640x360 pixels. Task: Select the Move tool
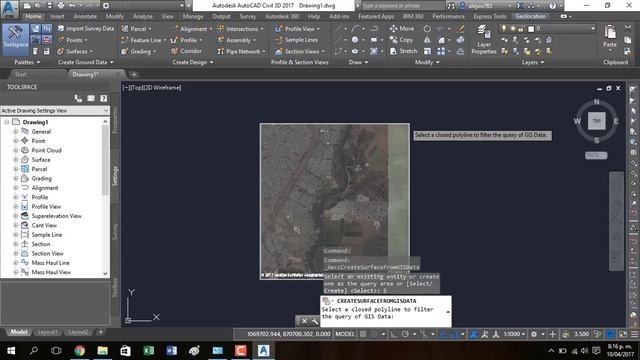click(402, 29)
